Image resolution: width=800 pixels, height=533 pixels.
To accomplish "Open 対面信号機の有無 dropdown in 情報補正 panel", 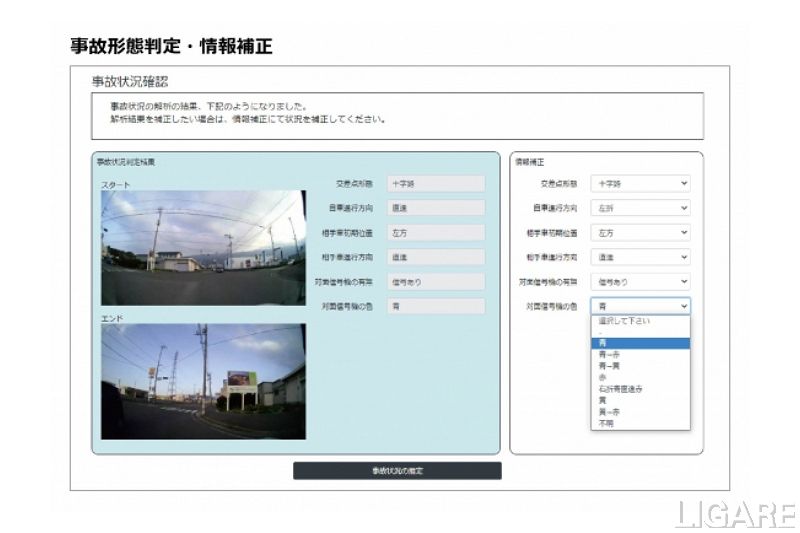I will coord(640,282).
